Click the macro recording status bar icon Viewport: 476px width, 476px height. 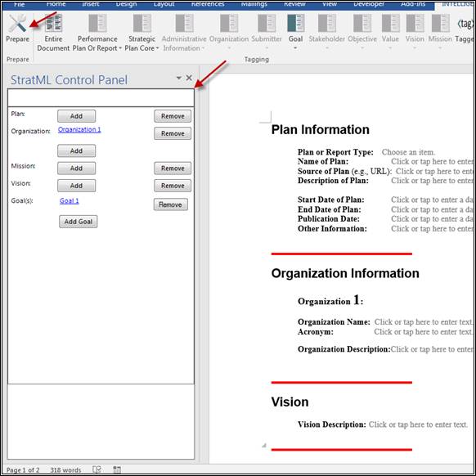[x=117, y=469]
